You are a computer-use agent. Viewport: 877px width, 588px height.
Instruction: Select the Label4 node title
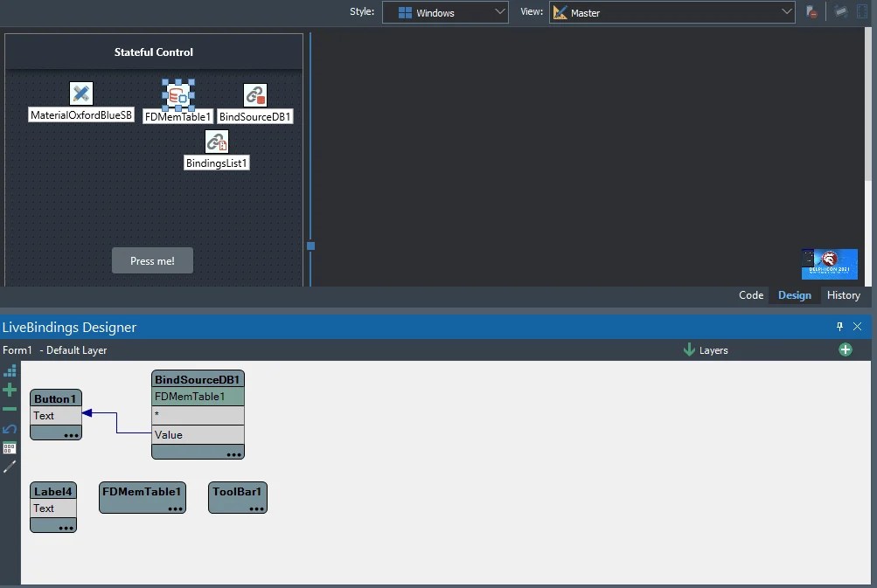(53, 491)
